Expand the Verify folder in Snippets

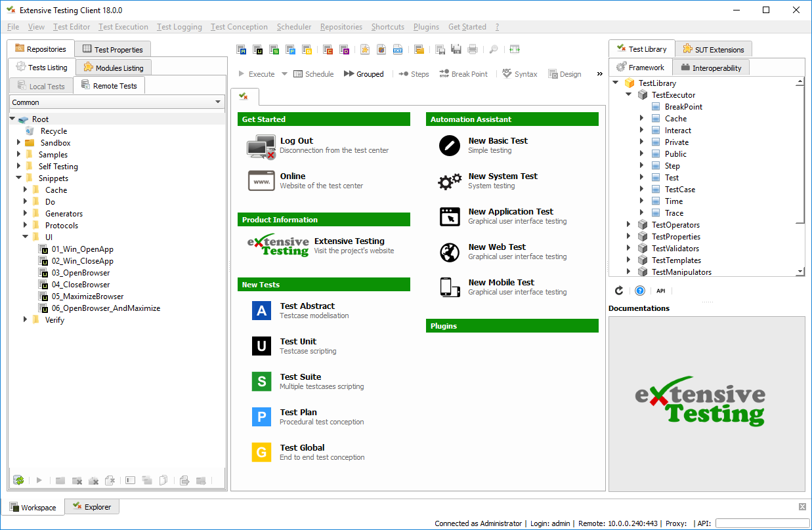(26, 320)
